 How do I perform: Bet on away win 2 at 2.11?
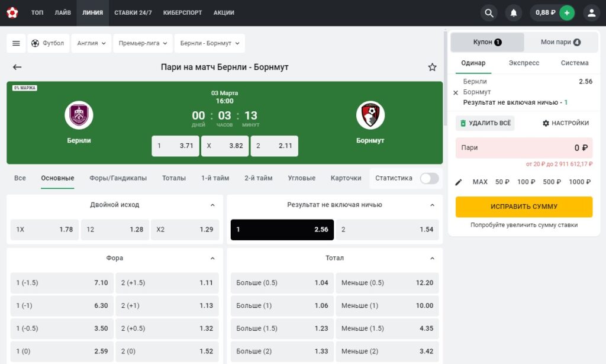tap(275, 146)
